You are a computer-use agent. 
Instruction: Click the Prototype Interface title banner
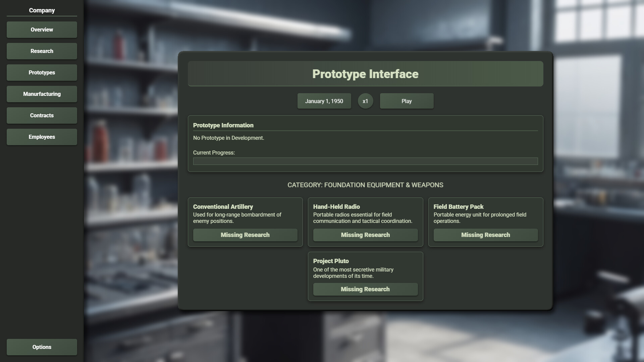[x=365, y=74]
